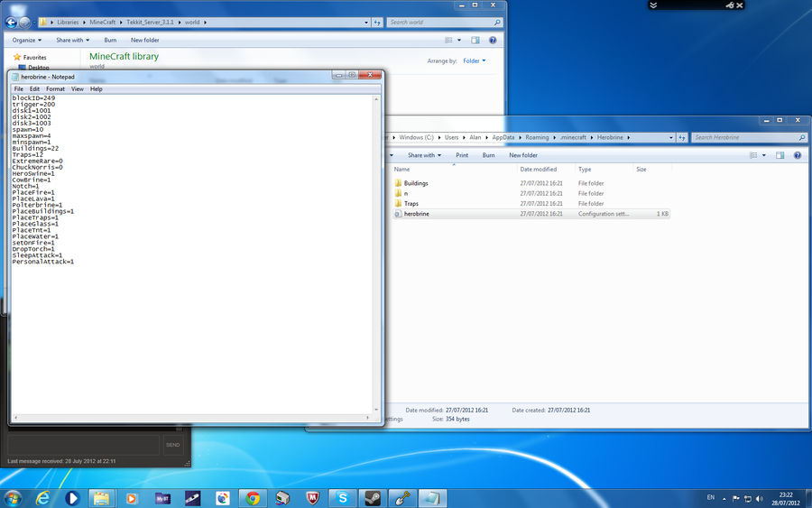
Task: Expand the double-chevron on the top gadget
Action: tap(653, 5)
